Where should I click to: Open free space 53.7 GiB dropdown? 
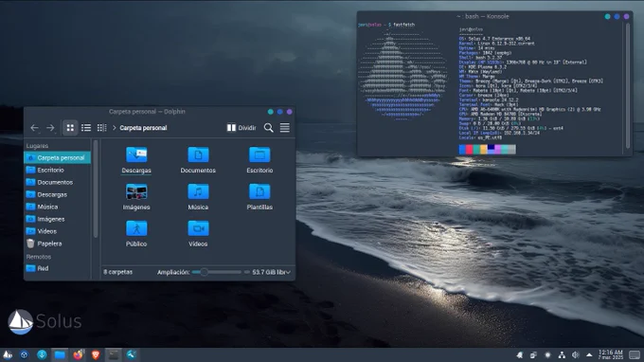[271, 272]
